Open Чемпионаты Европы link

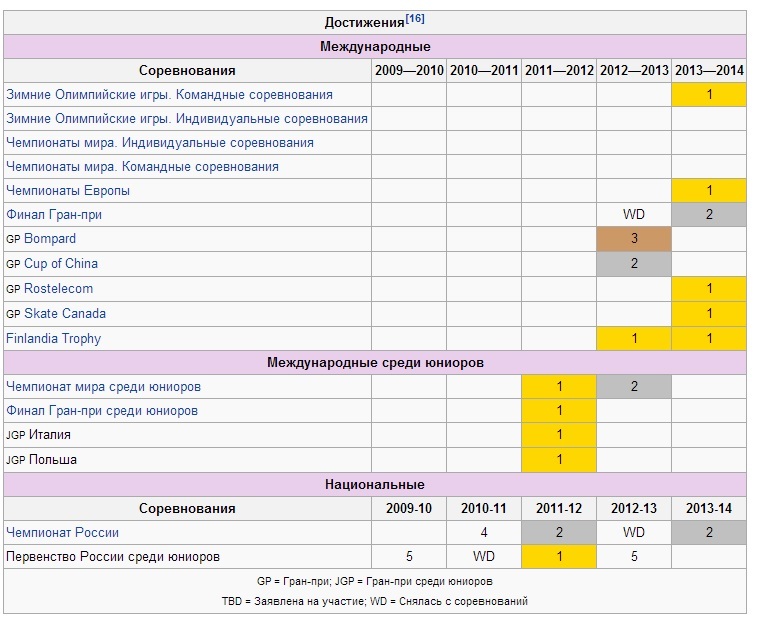(x=68, y=190)
